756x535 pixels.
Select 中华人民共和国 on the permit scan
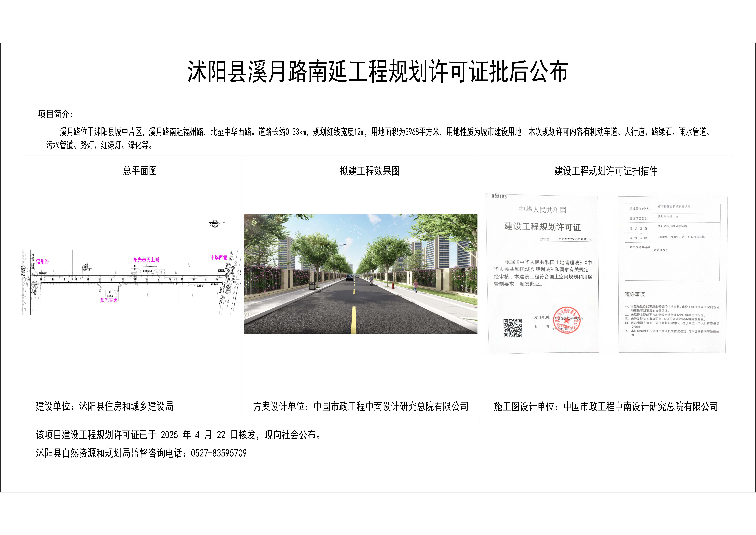pos(542,210)
